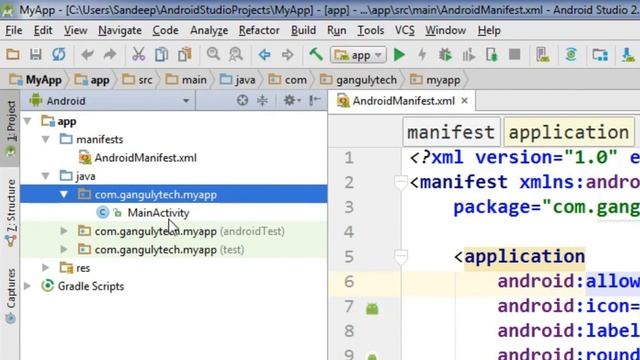
Task: Click the main breadcrumb folder
Action: coord(186,80)
